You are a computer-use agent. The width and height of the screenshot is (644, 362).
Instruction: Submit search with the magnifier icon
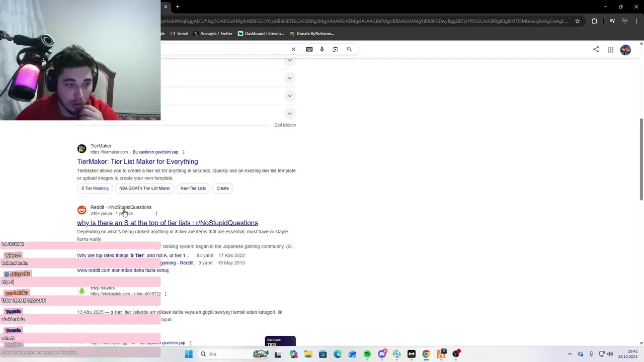pyautogui.click(x=349, y=49)
